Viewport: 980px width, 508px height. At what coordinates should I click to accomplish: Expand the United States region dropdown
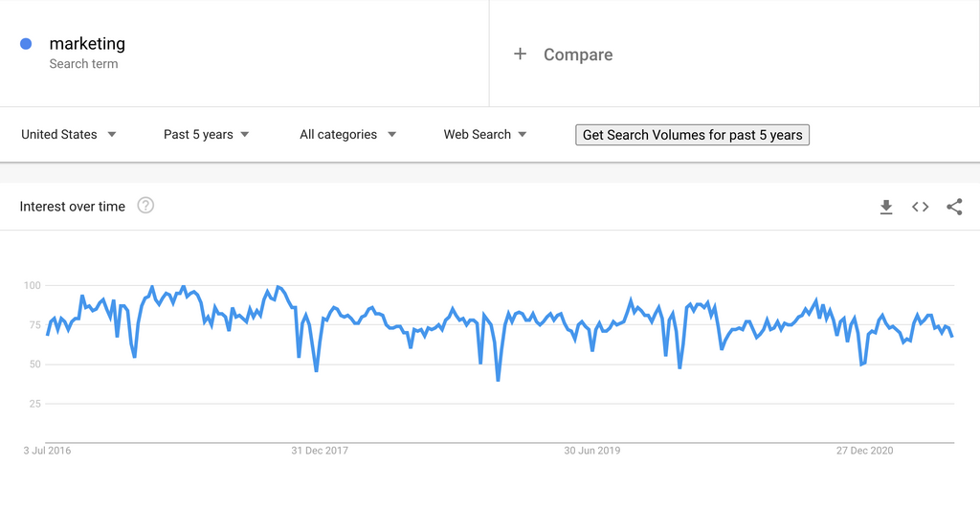(x=69, y=135)
